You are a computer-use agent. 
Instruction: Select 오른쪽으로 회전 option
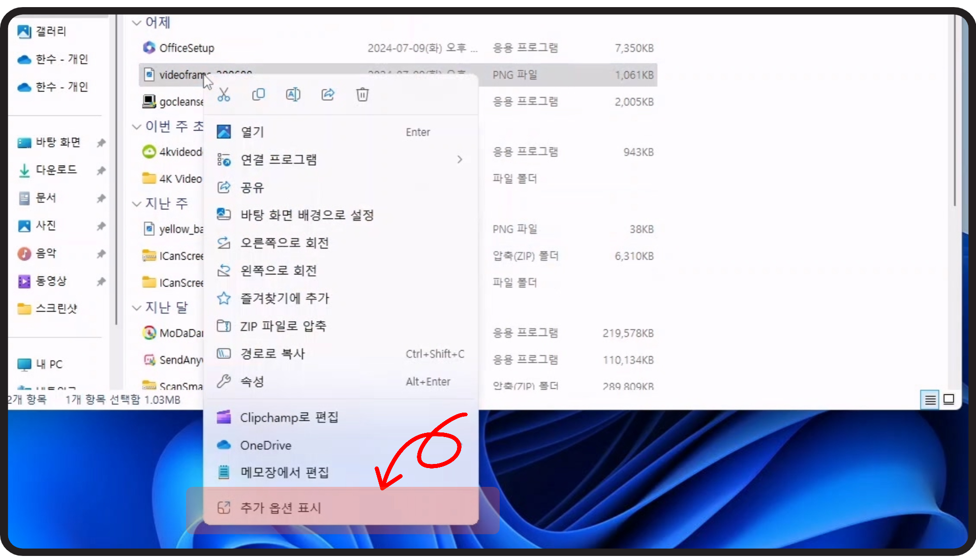(284, 243)
